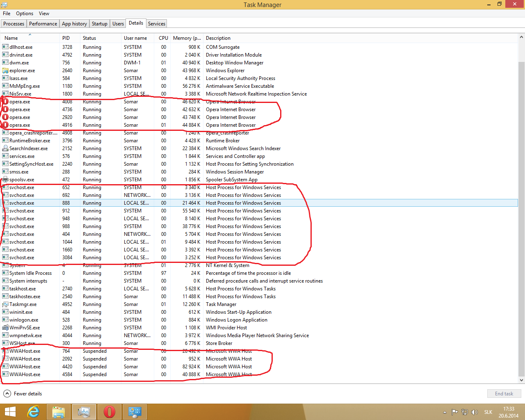This screenshot has height=420, width=525.
Task: Click the "COM Surrogate" description cell
Action: tap(223, 47)
